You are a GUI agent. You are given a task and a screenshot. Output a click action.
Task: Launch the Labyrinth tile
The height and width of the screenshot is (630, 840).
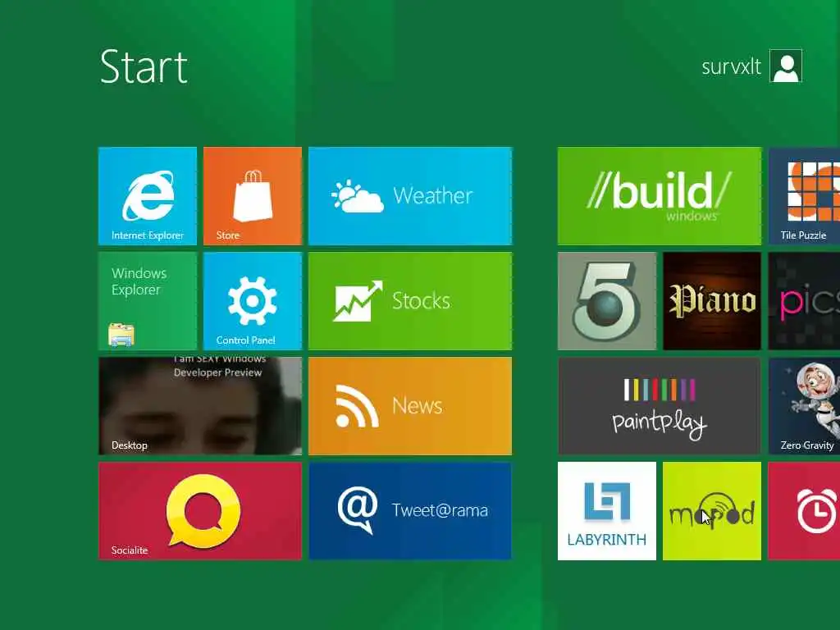click(x=606, y=511)
